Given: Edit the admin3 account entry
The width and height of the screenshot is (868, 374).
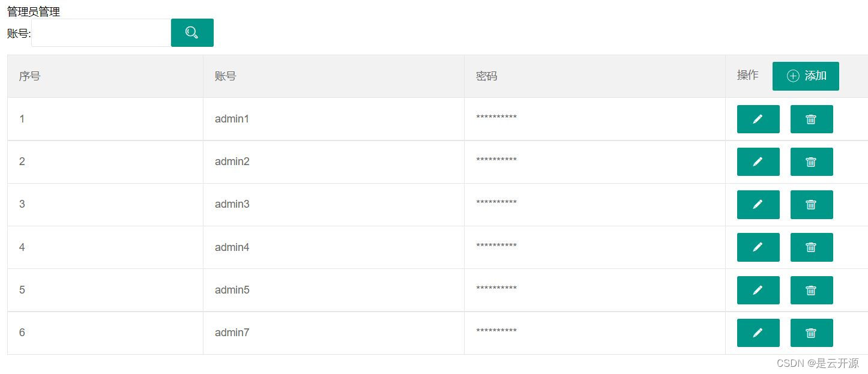Looking at the screenshot, I should 758,204.
